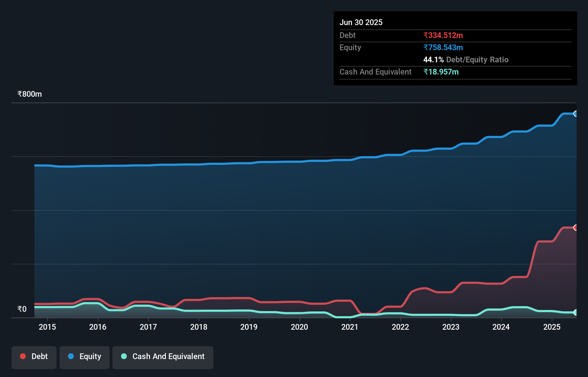Viewport: 588px width, 377px height.
Task: Click the ₹758.543m Equity value
Action: click(443, 47)
